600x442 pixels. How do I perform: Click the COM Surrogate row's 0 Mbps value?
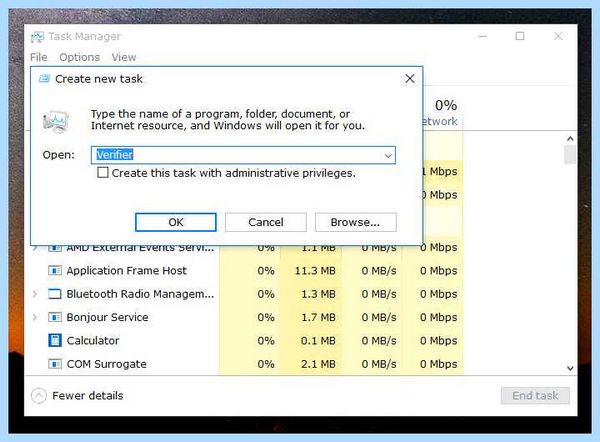click(439, 364)
